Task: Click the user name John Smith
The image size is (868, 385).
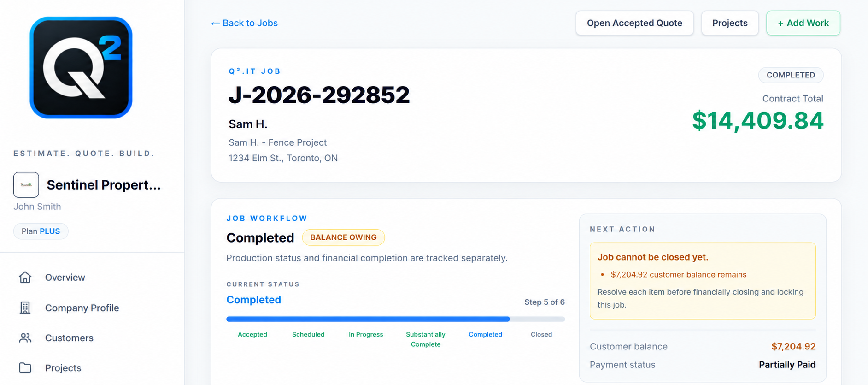Action: coord(37,207)
